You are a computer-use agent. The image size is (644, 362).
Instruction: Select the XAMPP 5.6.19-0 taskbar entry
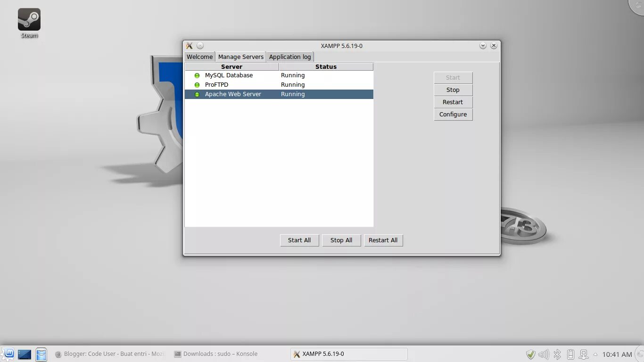point(349,354)
